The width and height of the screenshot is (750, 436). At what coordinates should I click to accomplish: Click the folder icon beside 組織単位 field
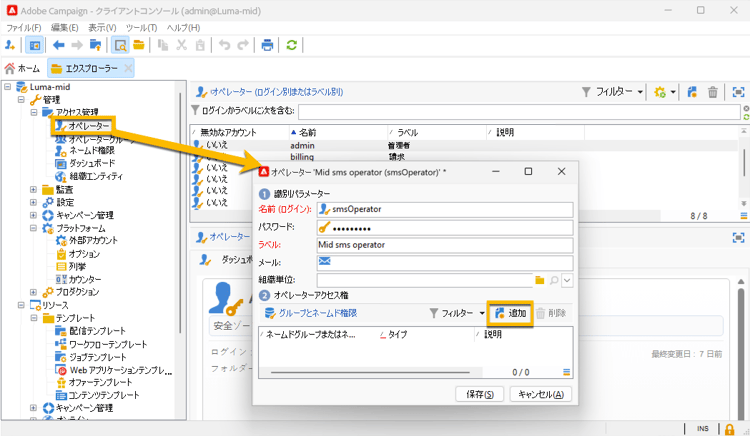pyautogui.click(x=540, y=280)
